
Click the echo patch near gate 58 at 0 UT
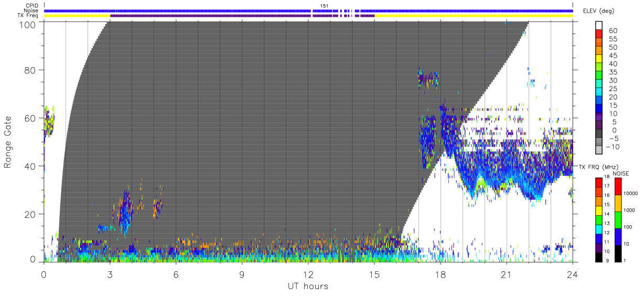49,122
